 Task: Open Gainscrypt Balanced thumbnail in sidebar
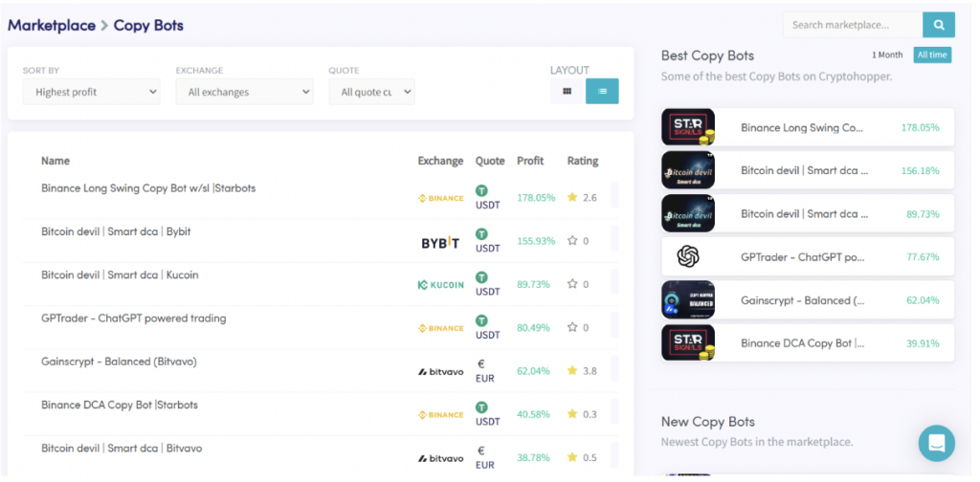(x=688, y=299)
